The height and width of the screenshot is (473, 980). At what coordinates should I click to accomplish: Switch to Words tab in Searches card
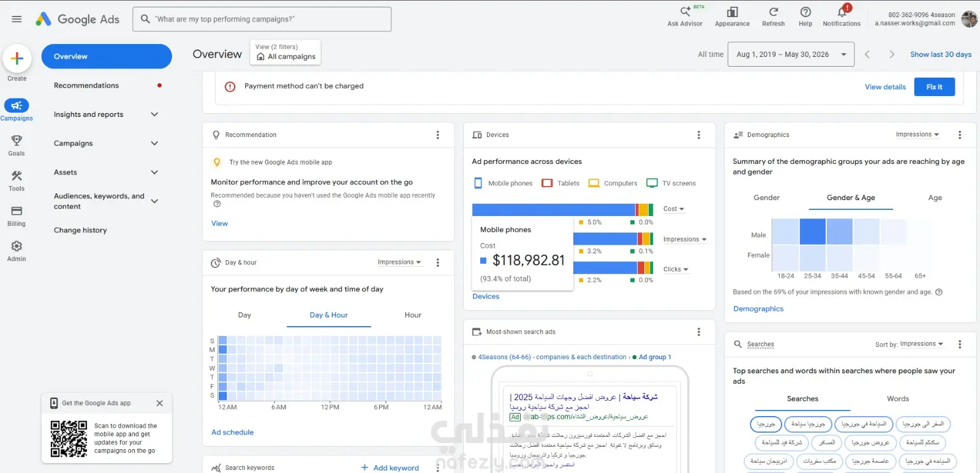898,399
